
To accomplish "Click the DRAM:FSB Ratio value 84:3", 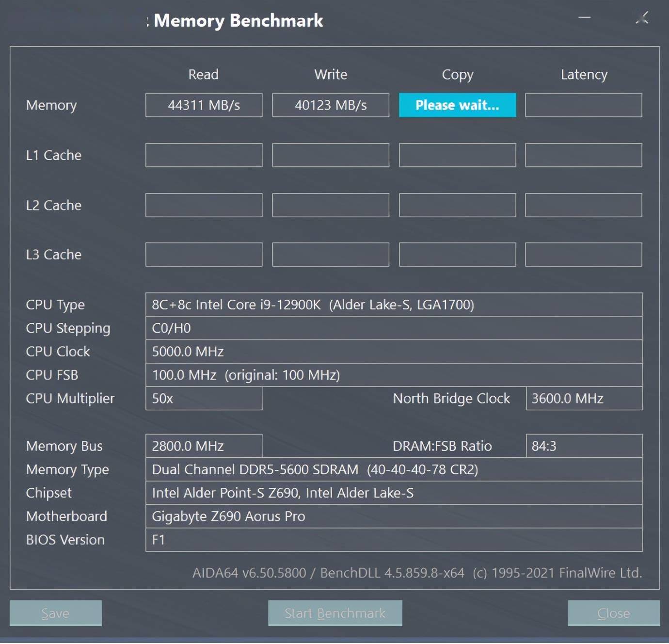I will (584, 446).
